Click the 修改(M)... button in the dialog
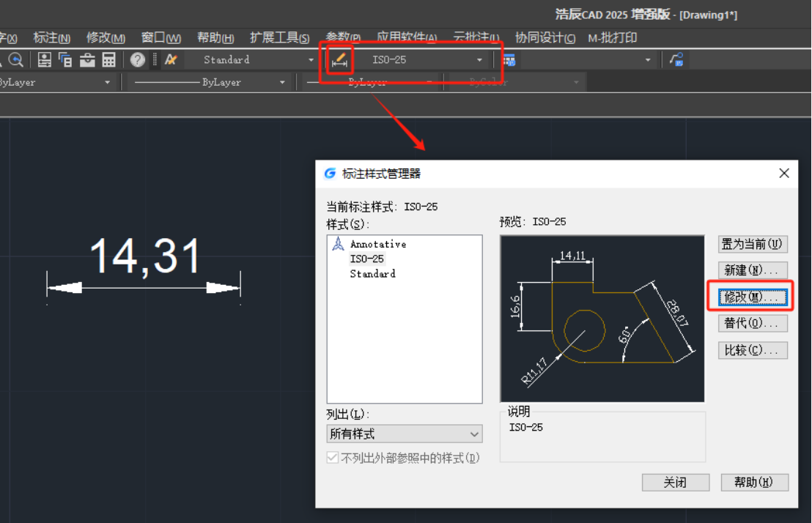Image resolution: width=812 pixels, height=523 pixels. click(x=753, y=297)
